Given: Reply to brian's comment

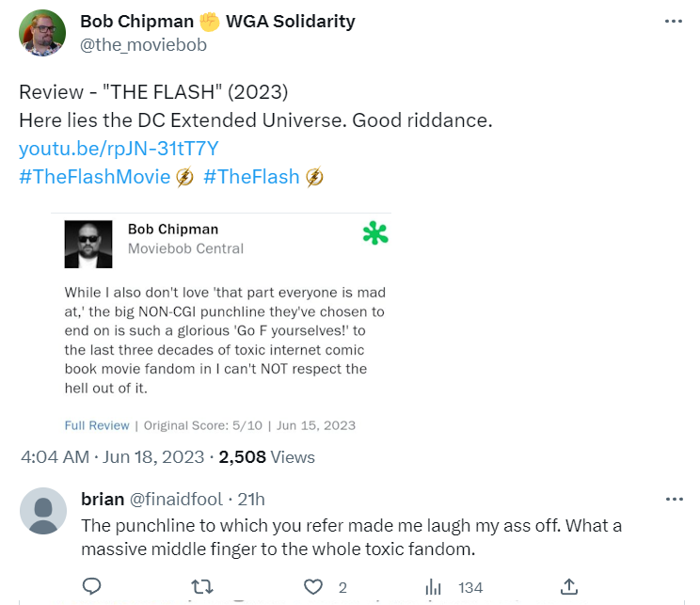Looking at the screenshot, I should point(91,587).
